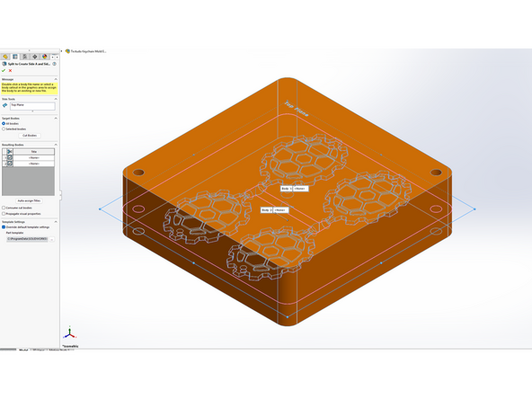
Task: Collapse the Template Settings section
Action: point(56,222)
